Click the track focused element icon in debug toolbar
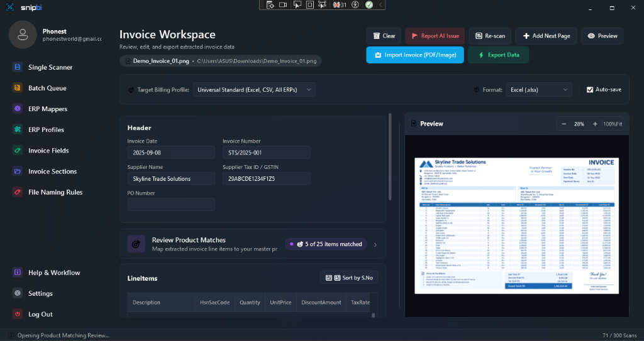This screenshot has height=341, width=644. (x=323, y=5)
